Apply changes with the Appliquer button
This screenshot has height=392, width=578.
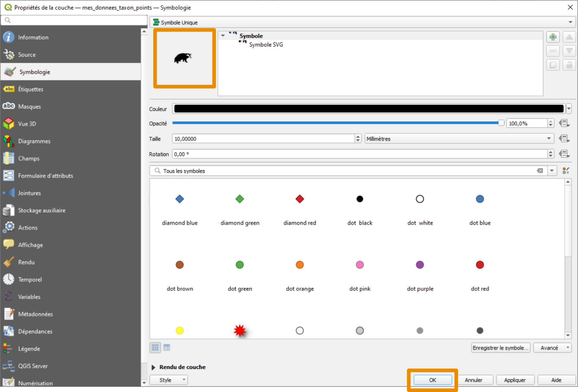click(515, 380)
